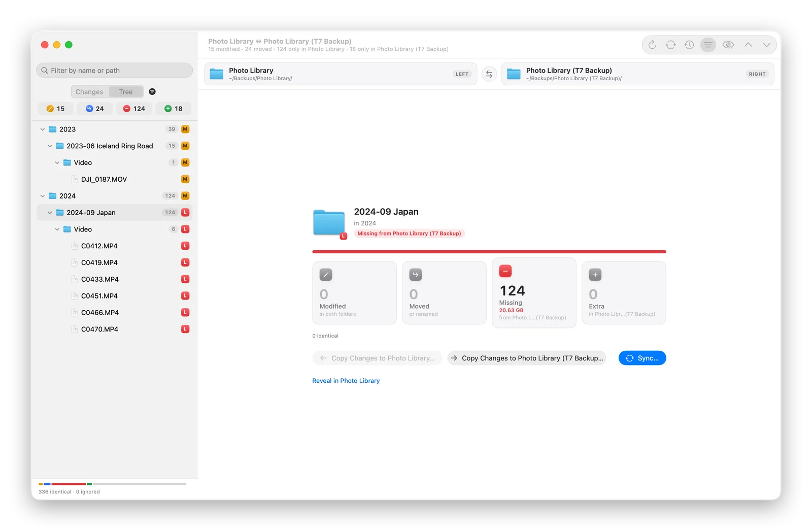Click the left Photo Library folder icon
The width and height of the screenshot is (812, 531).
point(217,74)
